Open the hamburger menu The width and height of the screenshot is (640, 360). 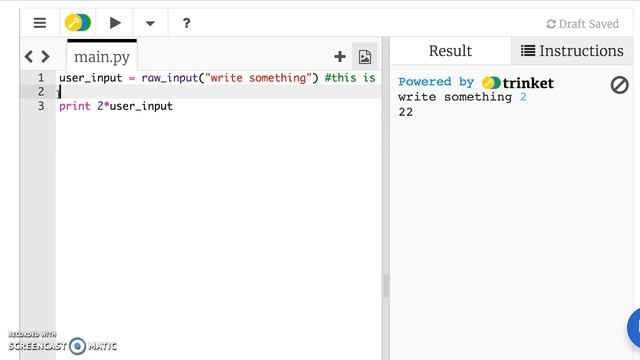[x=40, y=23]
